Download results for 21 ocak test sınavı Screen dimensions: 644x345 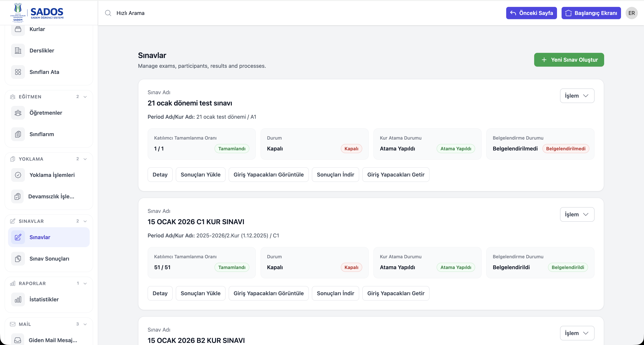pyautogui.click(x=335, y=174)
